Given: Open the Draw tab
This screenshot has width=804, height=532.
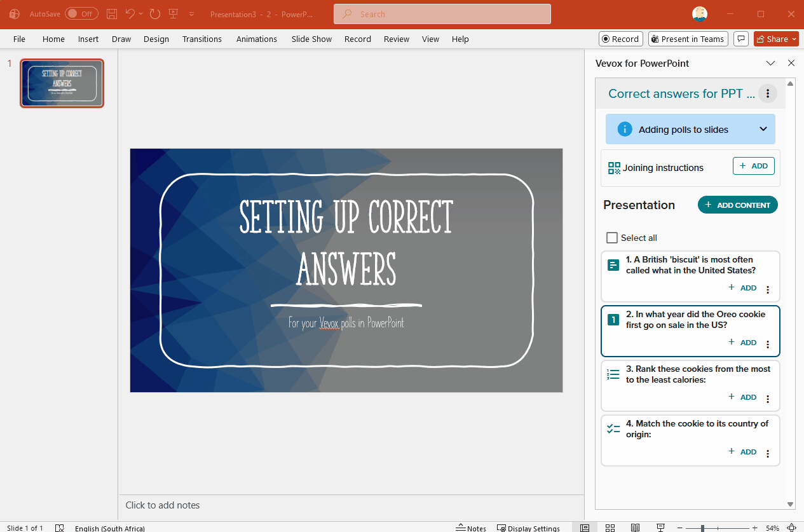Looking at the screenshot, I should [x=121, y=39].
